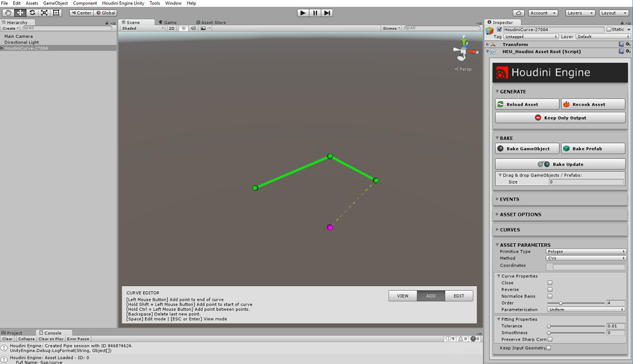Select the Rotate tool
The image size is (633, 364).
32,13
